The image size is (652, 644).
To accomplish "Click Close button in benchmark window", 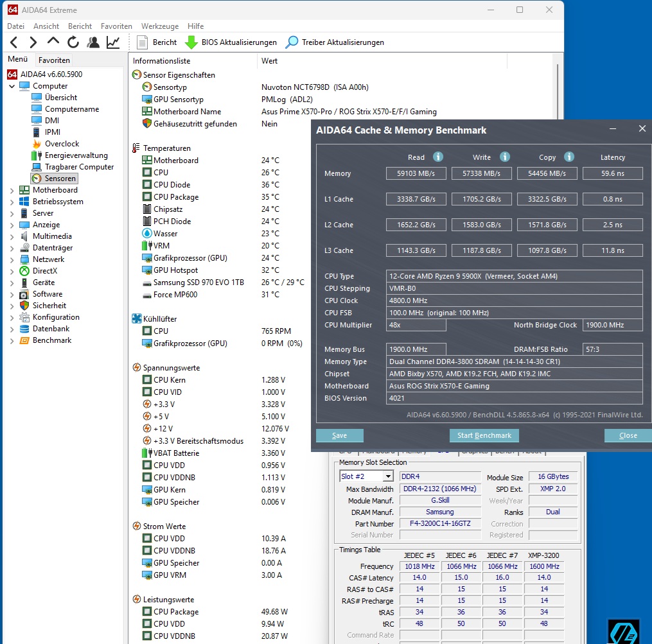I will click(x=628, y=435).
